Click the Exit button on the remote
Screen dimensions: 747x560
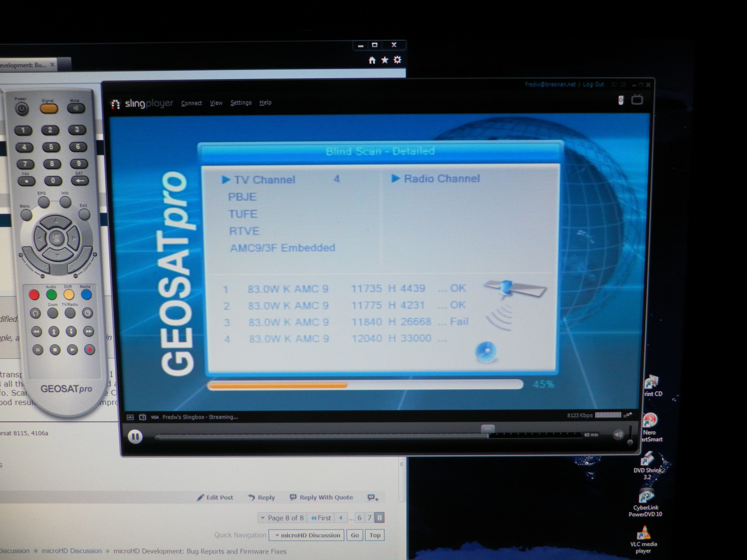pyautogui.click(x=84, y=214)
